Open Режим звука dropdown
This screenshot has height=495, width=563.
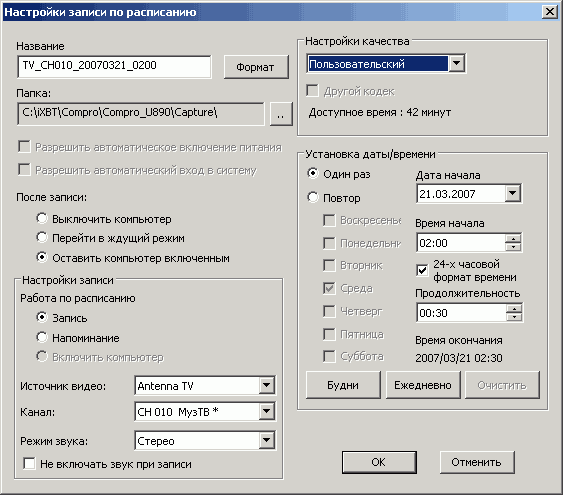(x=266, y=440)
